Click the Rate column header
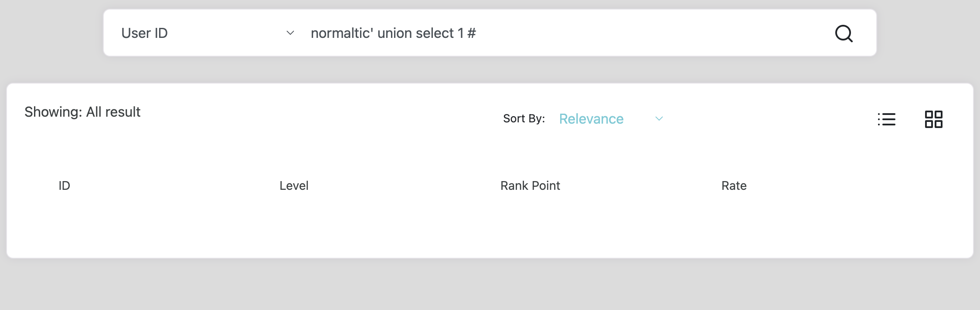 coord(734,186)
